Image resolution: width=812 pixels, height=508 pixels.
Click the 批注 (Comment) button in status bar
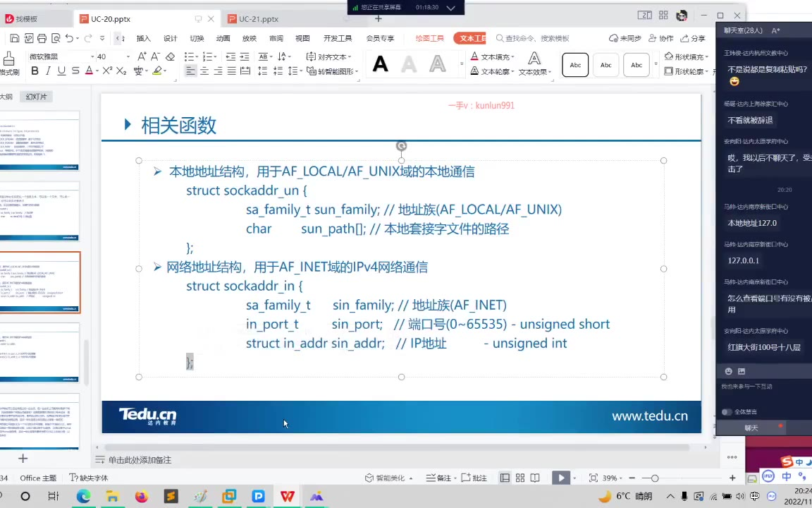coord(474,478)
